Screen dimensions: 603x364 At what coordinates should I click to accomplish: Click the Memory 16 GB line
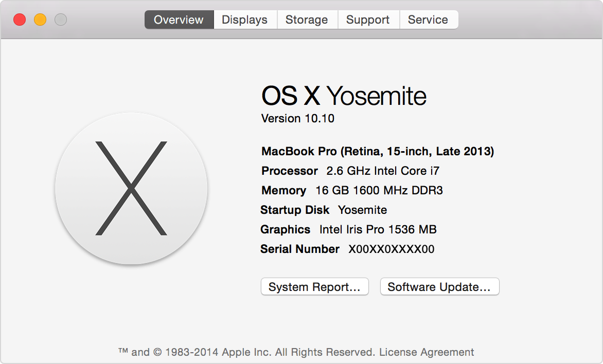(x=352, y=190)
